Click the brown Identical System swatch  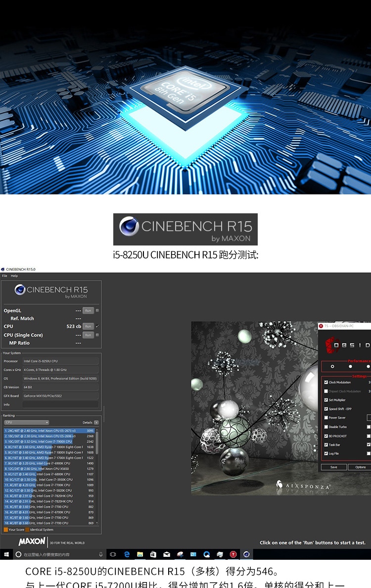pyautogui.click(x=27, y=530)
